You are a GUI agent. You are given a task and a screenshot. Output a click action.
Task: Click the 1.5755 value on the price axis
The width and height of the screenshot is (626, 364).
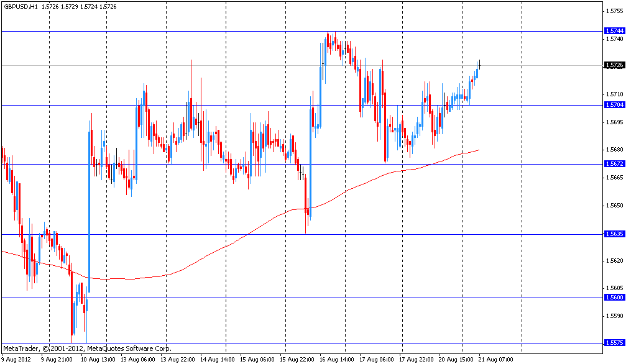coord(614,11)
